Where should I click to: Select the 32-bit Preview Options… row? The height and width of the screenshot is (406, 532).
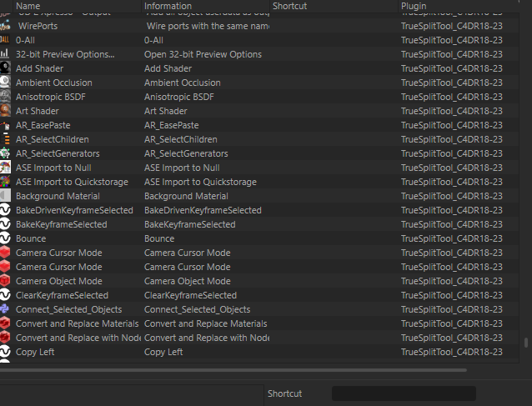pos(65,54)
